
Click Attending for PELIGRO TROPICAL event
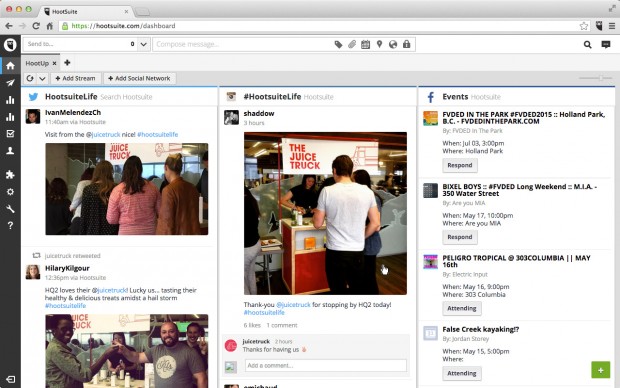(462, 308)
